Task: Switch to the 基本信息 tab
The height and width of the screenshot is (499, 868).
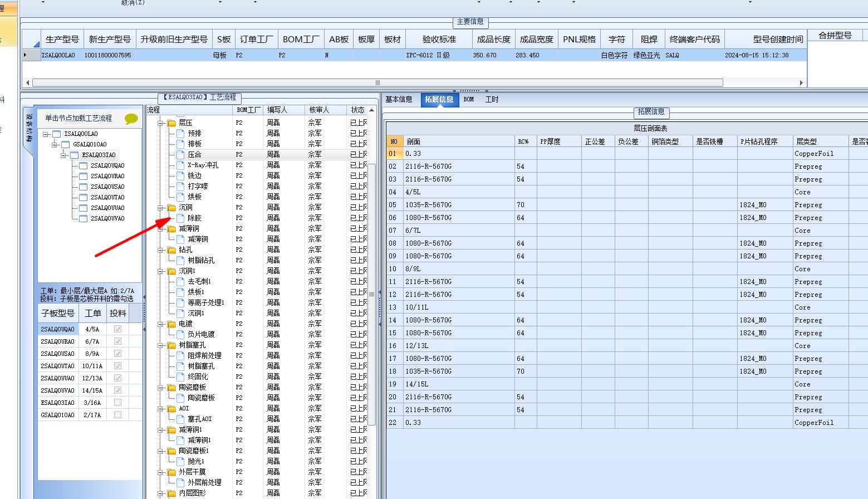Action: pos(399,100)
